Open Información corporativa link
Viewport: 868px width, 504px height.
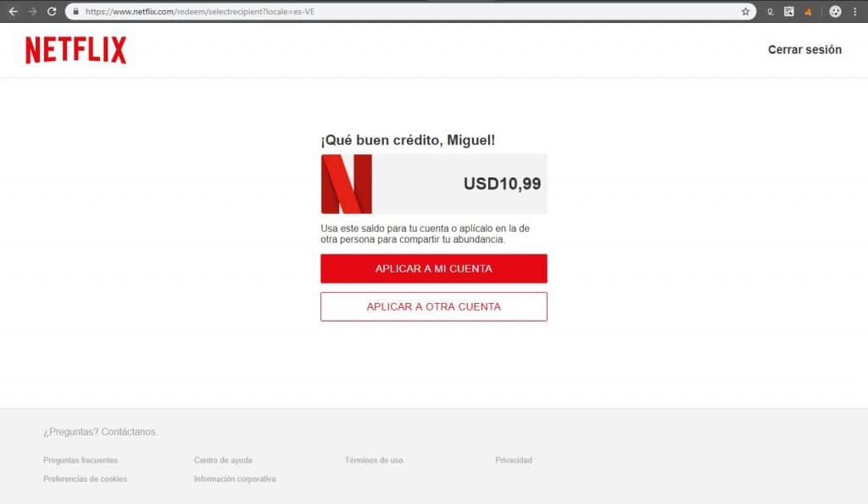point(235,479)
